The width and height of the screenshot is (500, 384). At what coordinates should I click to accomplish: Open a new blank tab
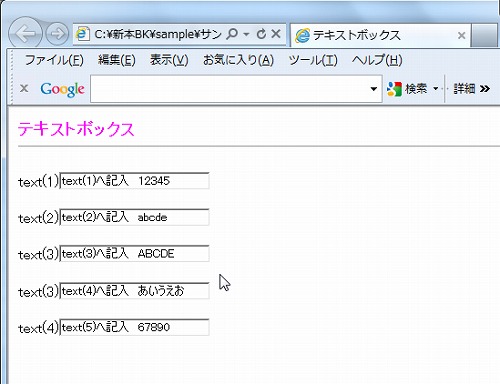[x=485, y=35]
